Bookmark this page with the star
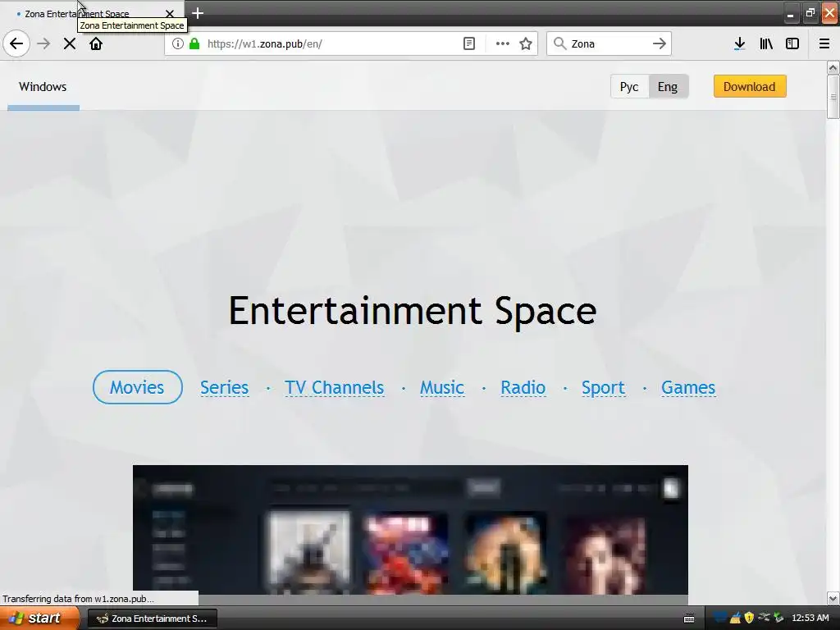The width and height of the screenshot is (840, 630). tap(526, 43)
